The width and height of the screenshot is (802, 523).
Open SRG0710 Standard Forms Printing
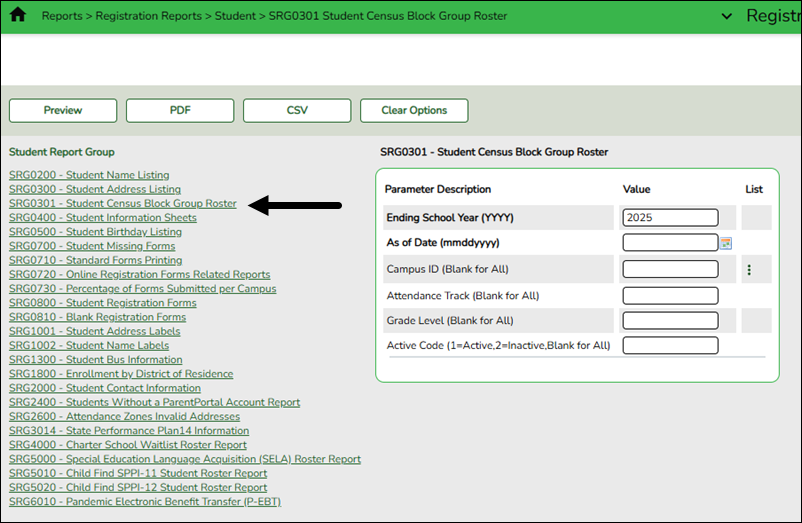[x=96, y=260]
